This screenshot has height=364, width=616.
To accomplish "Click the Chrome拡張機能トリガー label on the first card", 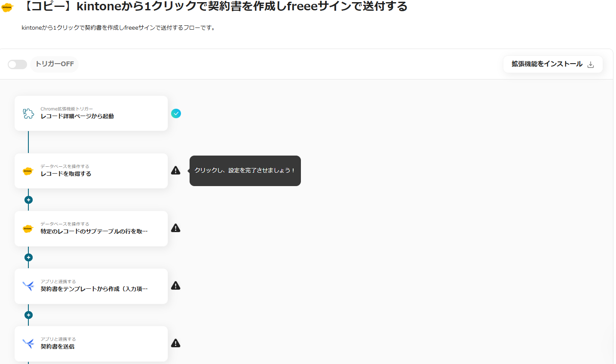I will [x=67, y=109].
